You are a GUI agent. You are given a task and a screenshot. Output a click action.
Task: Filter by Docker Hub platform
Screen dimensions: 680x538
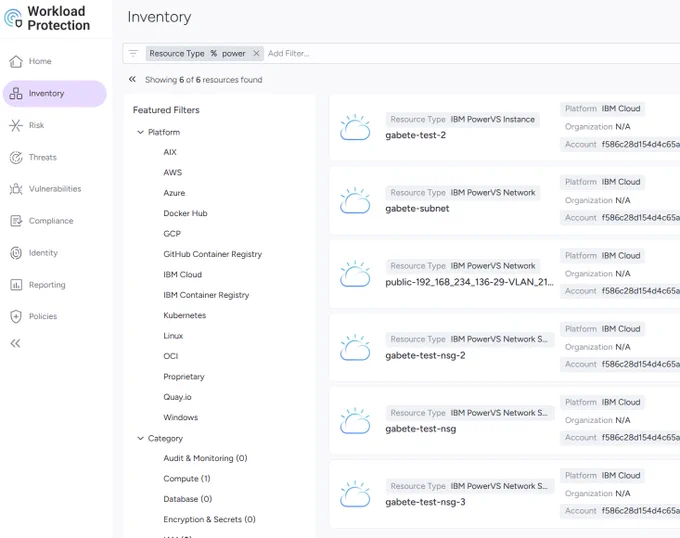[185, 213]
